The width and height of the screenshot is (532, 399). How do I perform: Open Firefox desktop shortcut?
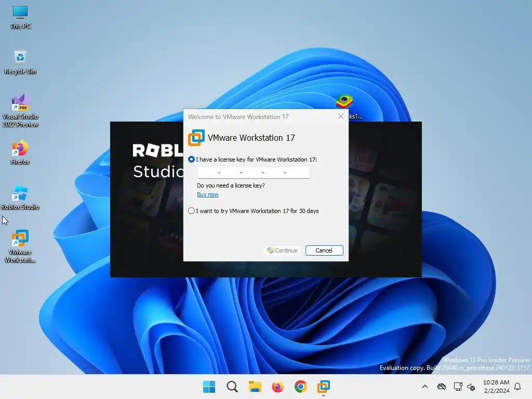tap(20, 152)
